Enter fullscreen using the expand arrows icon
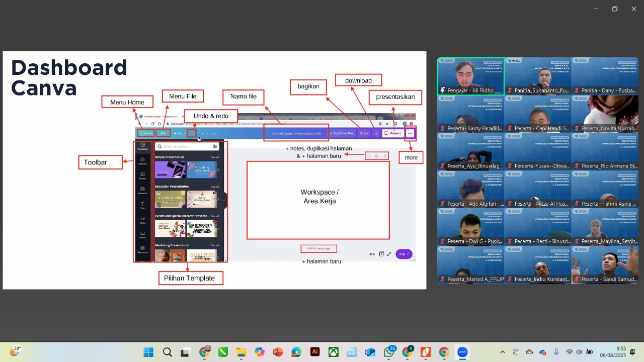 (389, 254)
